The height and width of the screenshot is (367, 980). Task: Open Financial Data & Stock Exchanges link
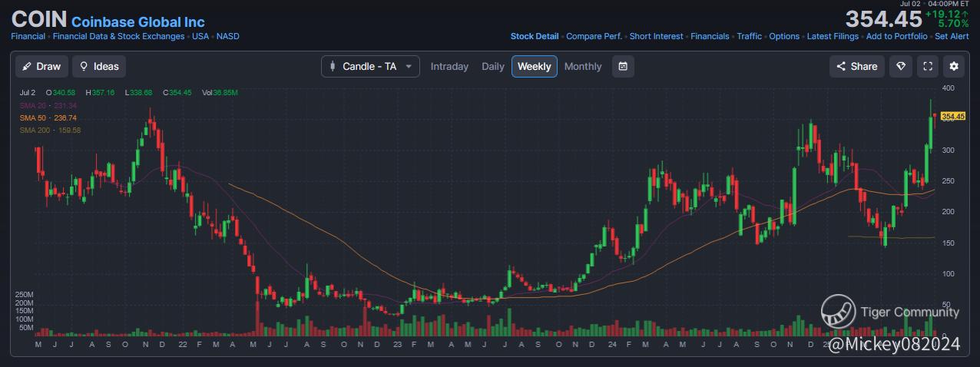pos(118,36)
